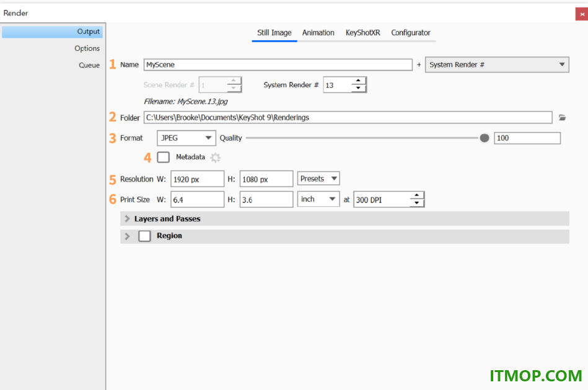Click the Name field containing MyScene
588x390 pixels.
point(278,65)
